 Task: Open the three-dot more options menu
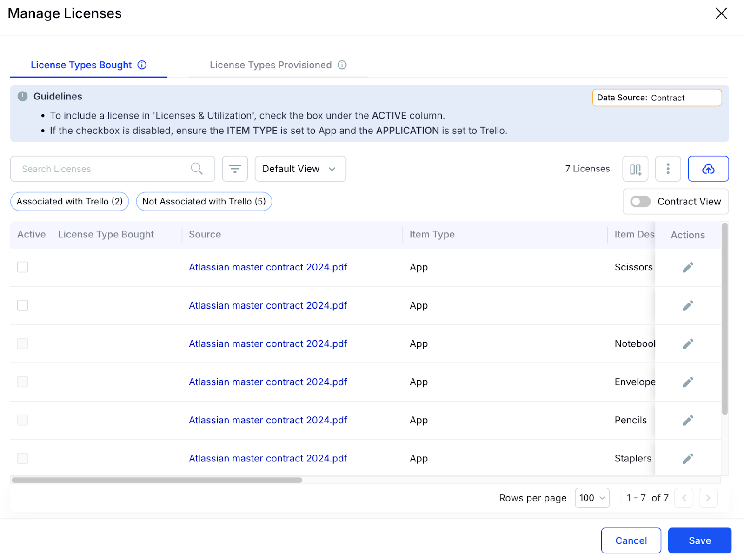(x=668, y=169)
